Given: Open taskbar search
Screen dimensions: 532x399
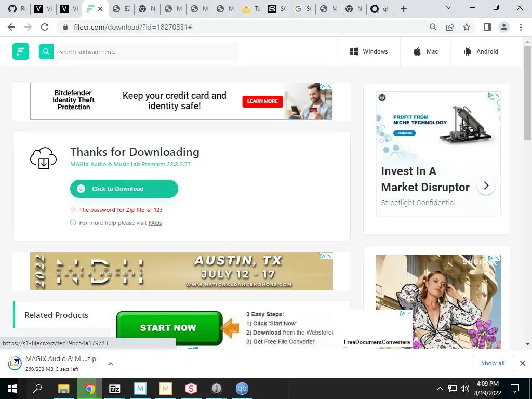Looking at the screenshot, I should pos(37,389).
